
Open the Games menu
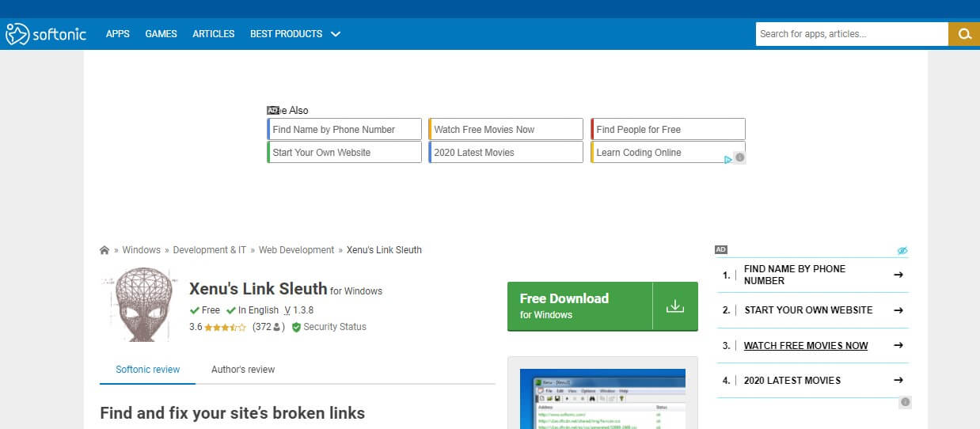(x=161, y=34)
